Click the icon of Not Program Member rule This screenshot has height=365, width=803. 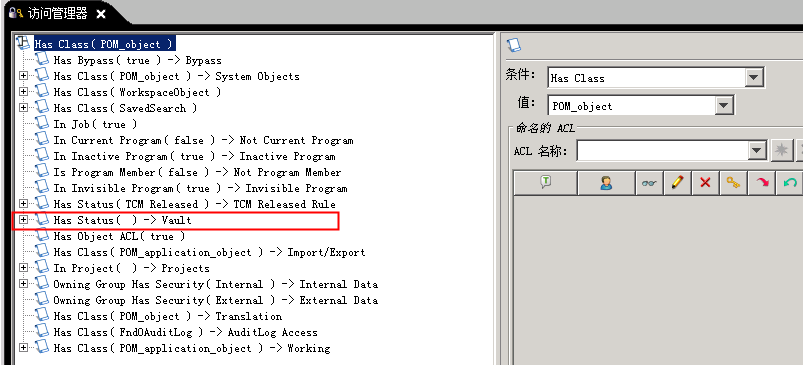[43, 171]
